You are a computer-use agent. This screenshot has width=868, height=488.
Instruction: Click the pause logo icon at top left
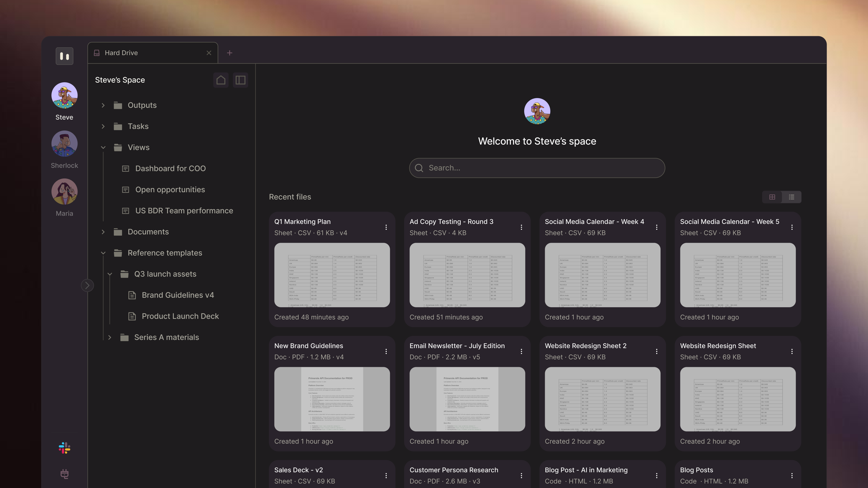click(64, 56)
